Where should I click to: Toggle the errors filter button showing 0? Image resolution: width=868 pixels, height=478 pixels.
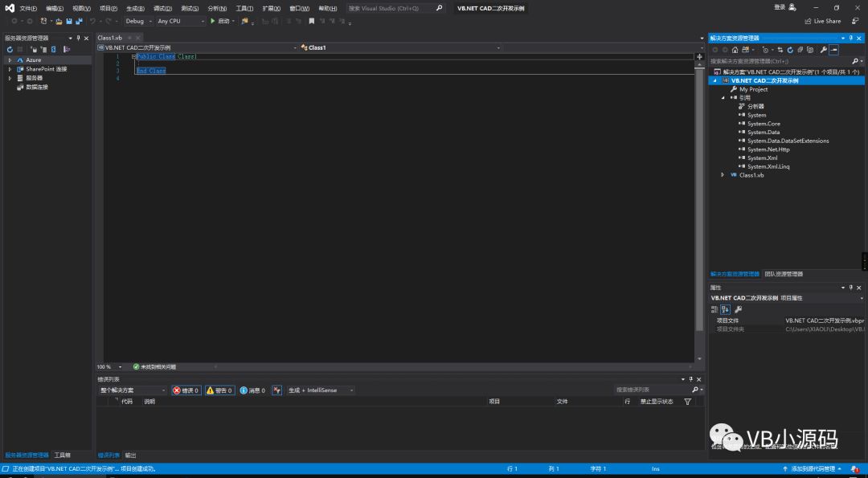186,390
